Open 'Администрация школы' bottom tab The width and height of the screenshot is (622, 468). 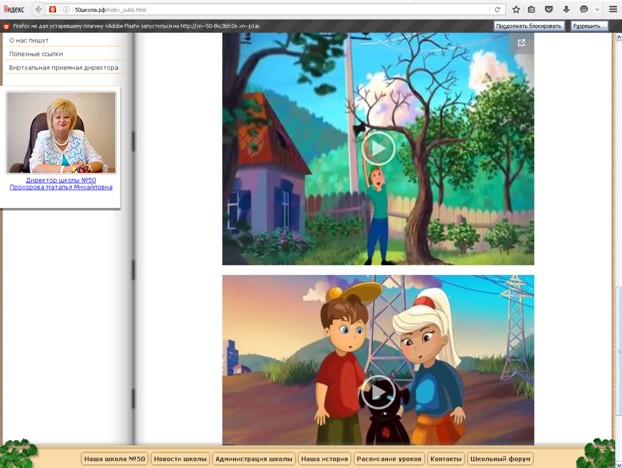coord(254,459)
